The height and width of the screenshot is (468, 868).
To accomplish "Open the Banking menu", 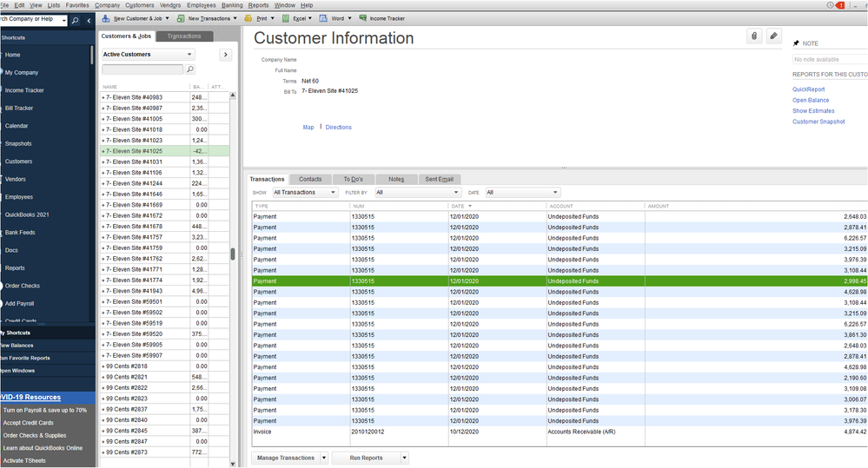I will click(x=232, y=5).
